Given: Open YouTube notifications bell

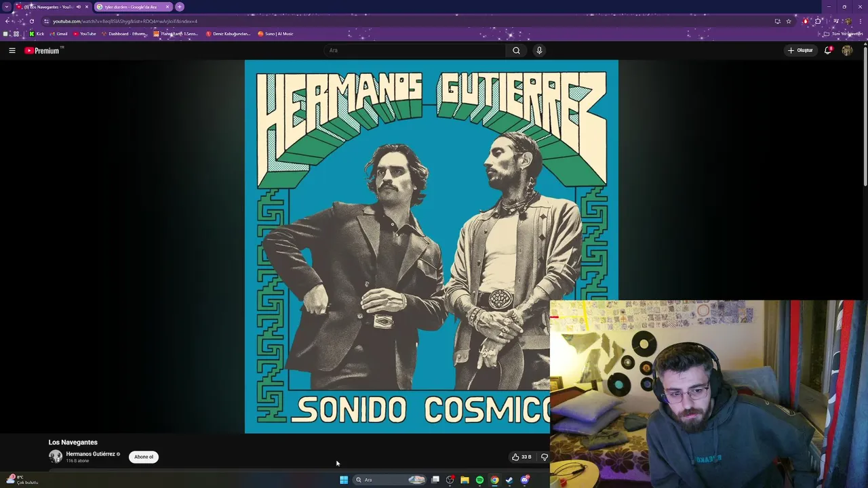Looking at the screenshot, I should tap(828, 50).
